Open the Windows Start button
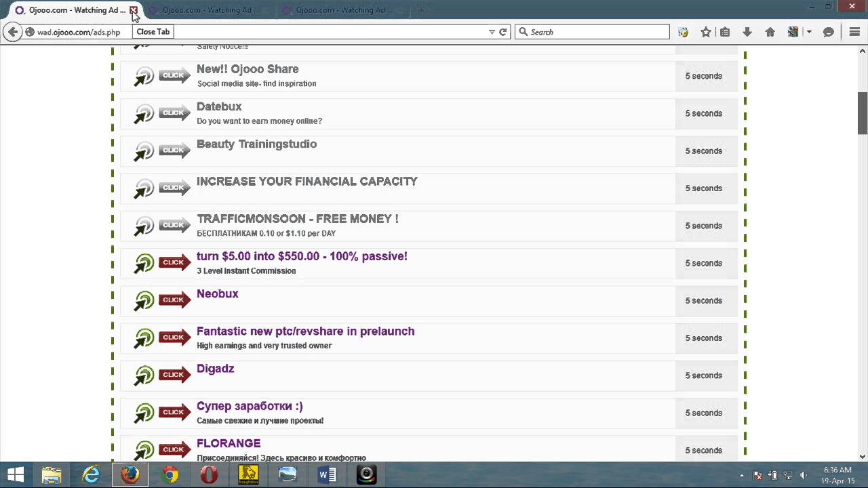 [x=15, y=474]
